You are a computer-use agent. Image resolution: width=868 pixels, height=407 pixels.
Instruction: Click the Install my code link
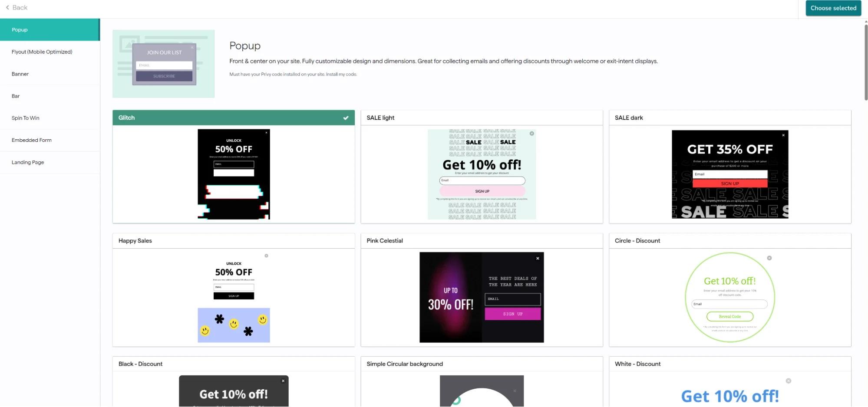(341, 74)
